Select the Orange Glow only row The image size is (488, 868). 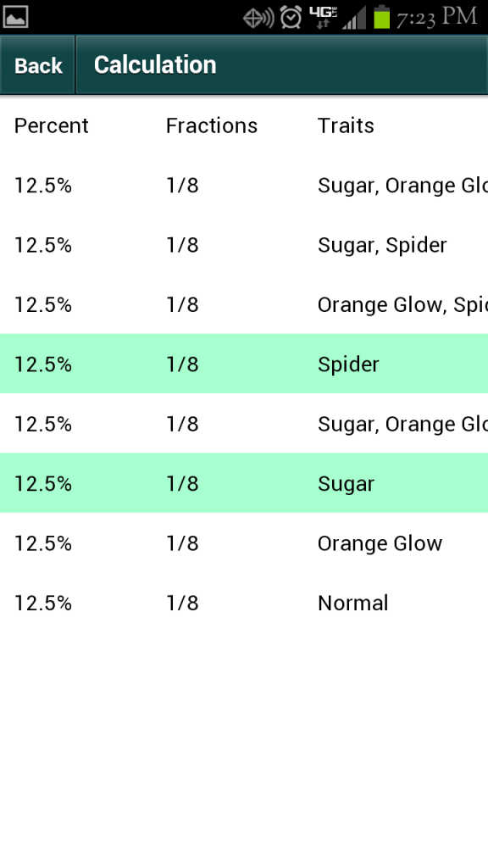tap(244, 543)
